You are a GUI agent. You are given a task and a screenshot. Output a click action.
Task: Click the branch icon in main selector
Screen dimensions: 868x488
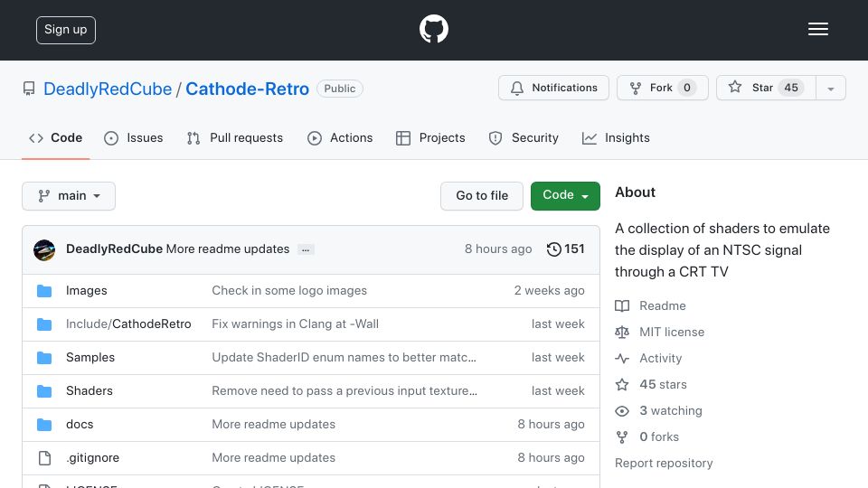43,196
